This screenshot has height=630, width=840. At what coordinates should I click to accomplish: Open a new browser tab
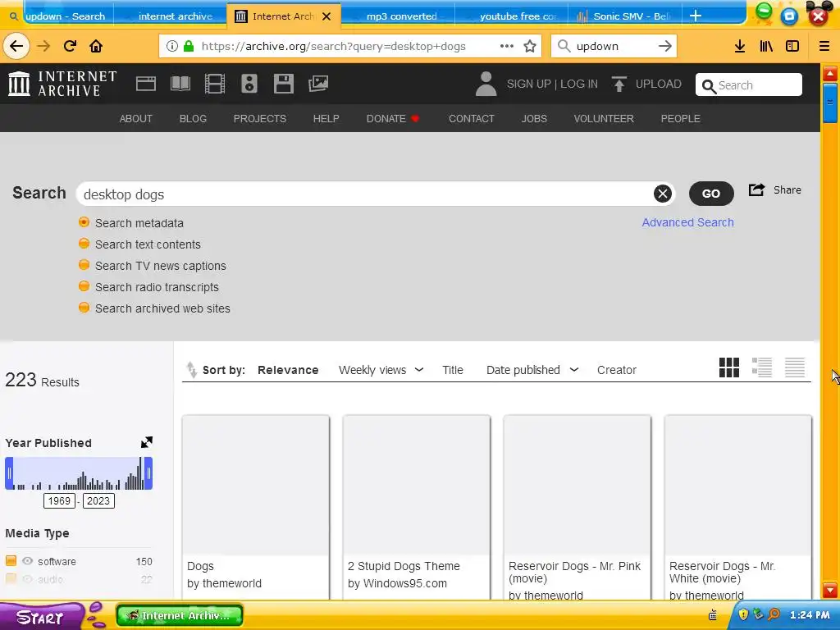point(696,16)
